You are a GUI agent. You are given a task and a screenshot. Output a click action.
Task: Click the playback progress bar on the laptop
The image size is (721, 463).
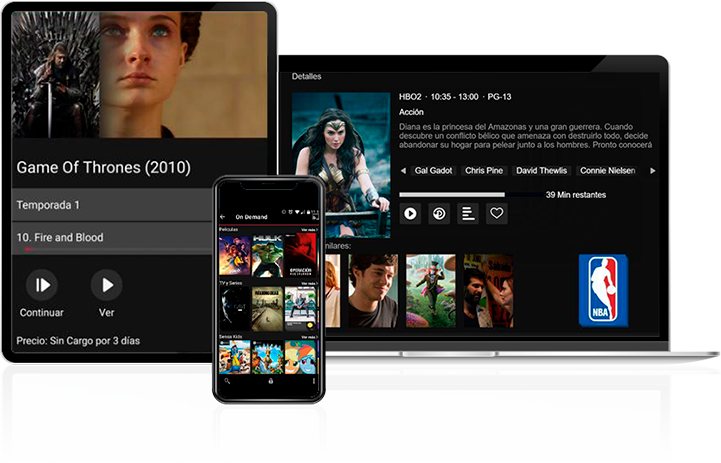coord(470,195)
